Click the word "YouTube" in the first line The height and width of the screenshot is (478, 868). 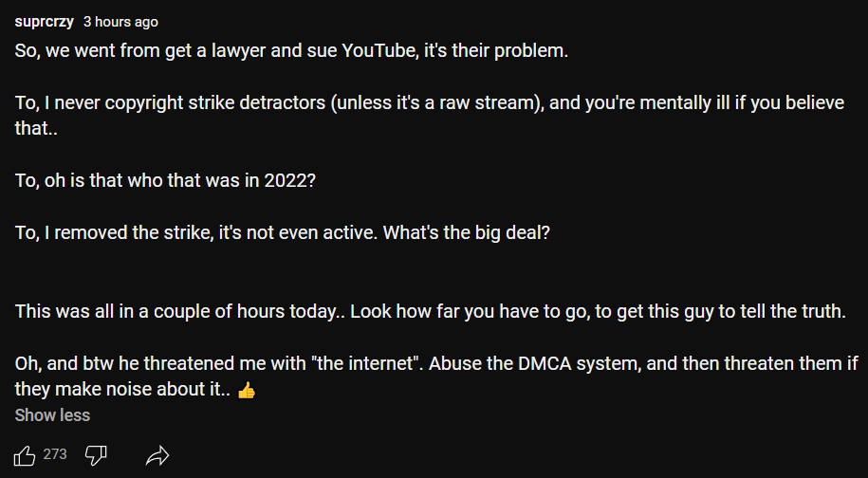[380, 51]
